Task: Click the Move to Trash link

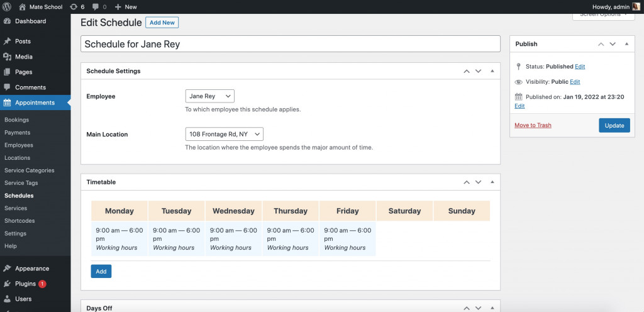Action: tap(533, 125)
